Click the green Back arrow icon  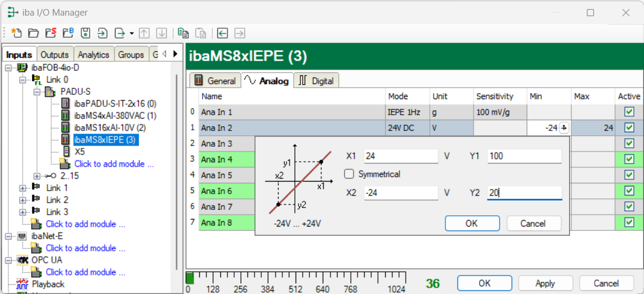[x=222, y=33]
